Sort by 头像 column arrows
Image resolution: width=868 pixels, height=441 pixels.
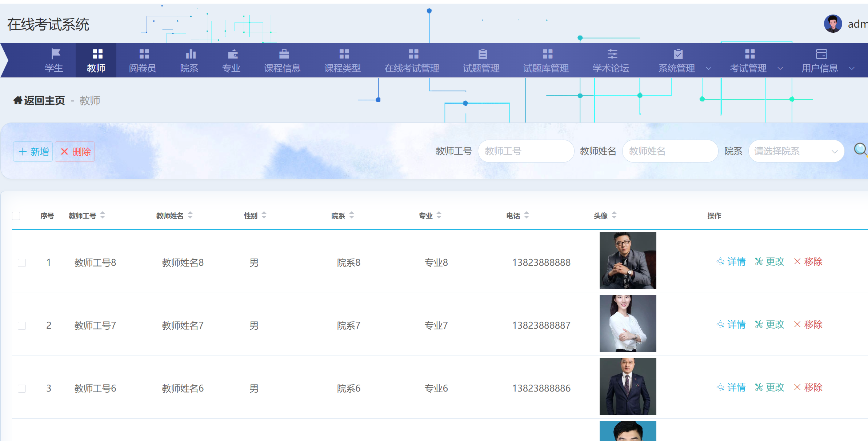[614, 215]
